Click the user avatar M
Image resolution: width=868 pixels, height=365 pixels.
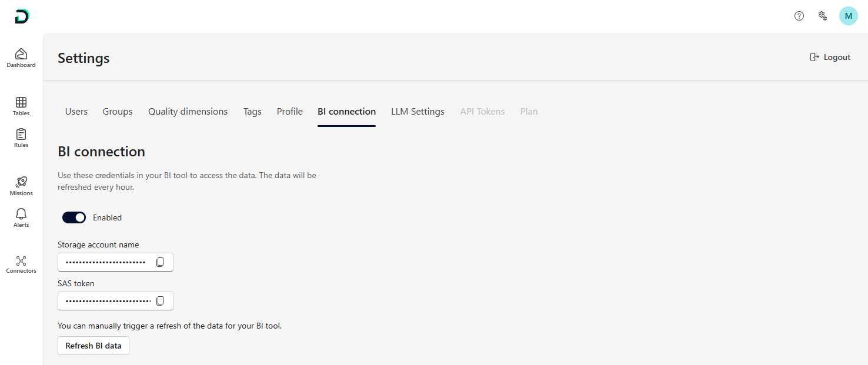point(848,16)
